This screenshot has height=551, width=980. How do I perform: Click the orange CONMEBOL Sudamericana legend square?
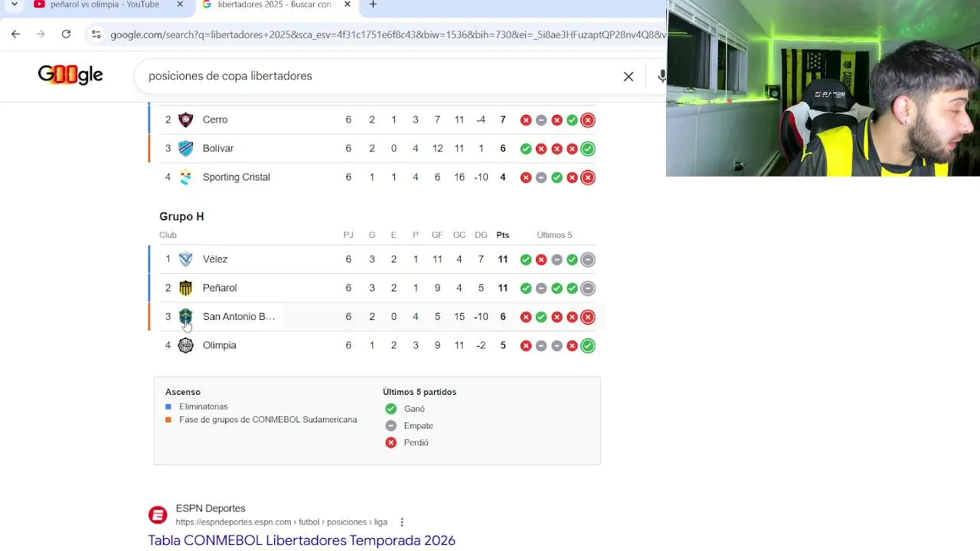[168, 419]
